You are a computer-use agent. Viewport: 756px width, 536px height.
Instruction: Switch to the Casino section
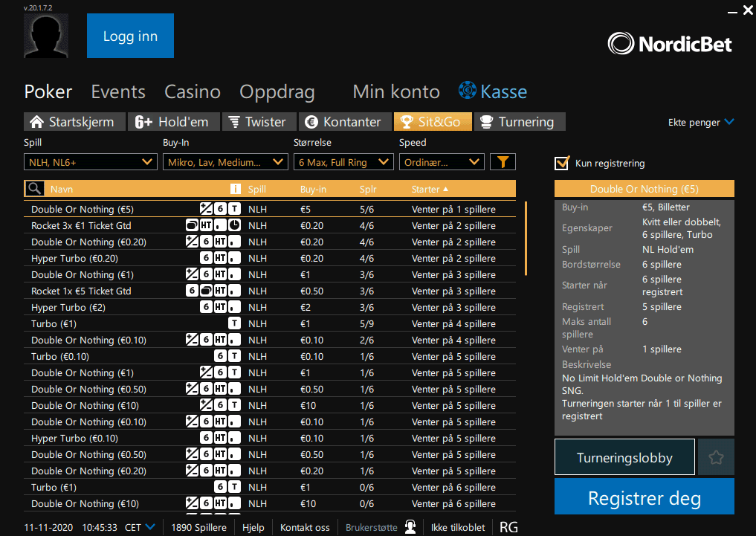tap(193, 91)
